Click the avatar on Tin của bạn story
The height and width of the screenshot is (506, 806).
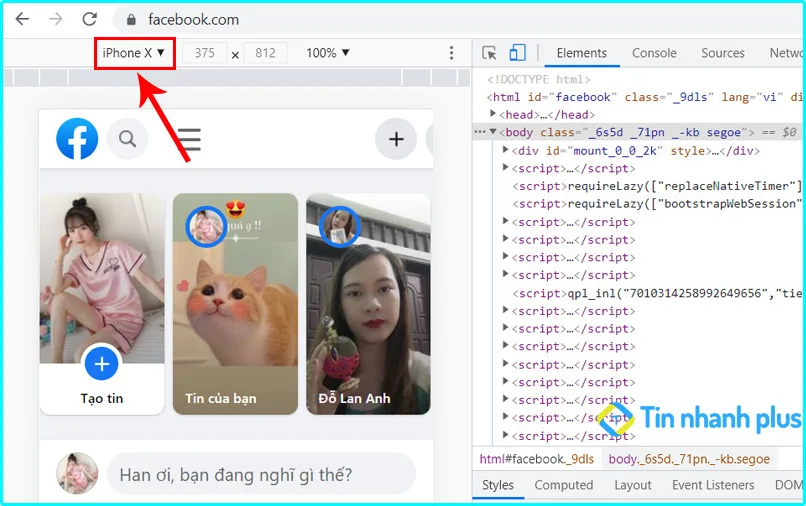(x=206, y=227)
